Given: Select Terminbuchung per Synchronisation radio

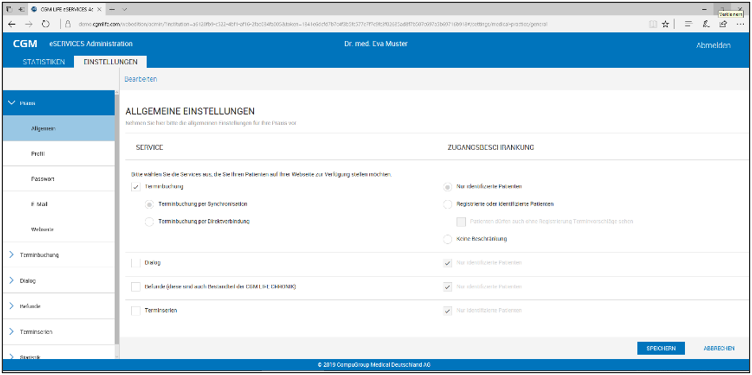Looking at the screenshot, I should pos(150,204).
